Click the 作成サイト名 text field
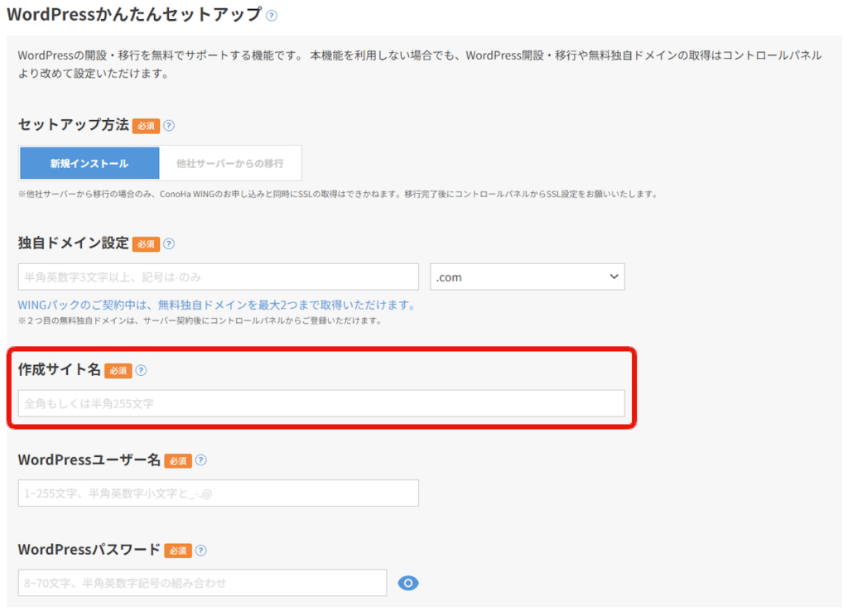 320,404
